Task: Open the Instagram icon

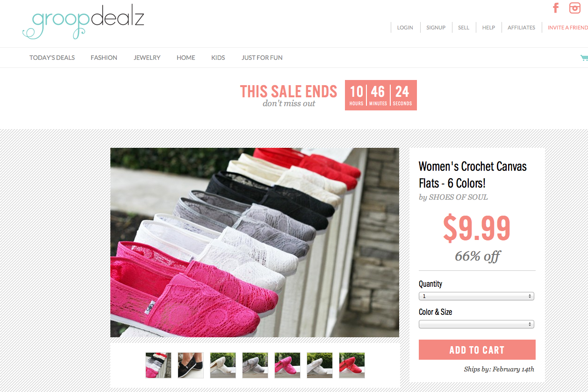Action: pyautogui.click(x=574, y=8)
